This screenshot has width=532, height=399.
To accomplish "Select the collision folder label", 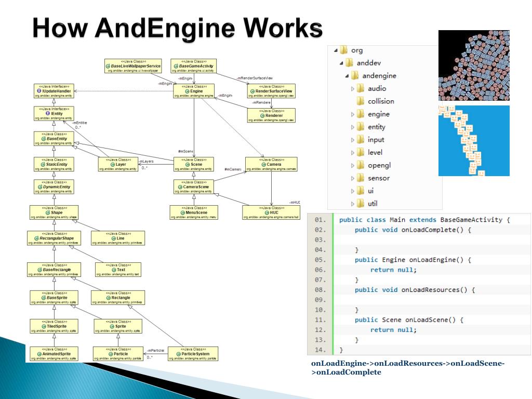I will pos(381,101).
